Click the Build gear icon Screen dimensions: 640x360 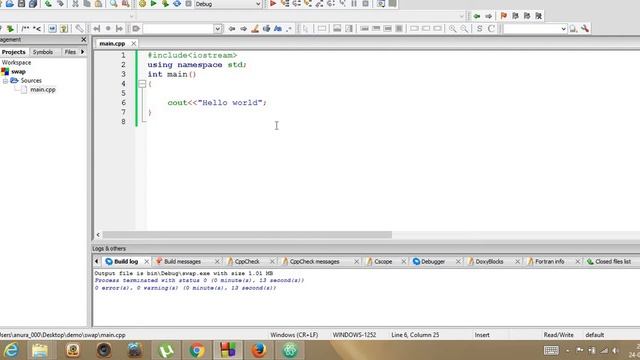(142, 4)
